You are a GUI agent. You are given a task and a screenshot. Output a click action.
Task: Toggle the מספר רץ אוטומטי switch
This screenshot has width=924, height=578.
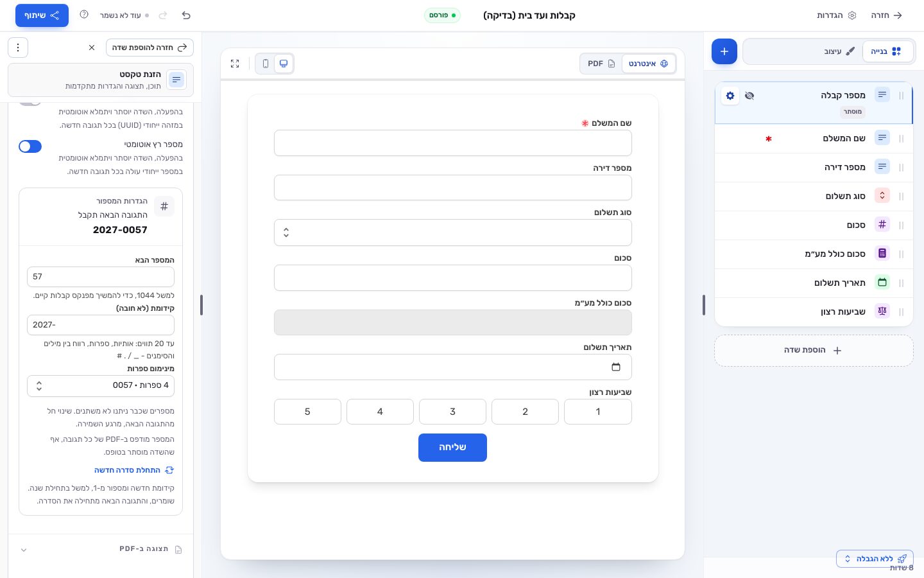coord(30,146)
